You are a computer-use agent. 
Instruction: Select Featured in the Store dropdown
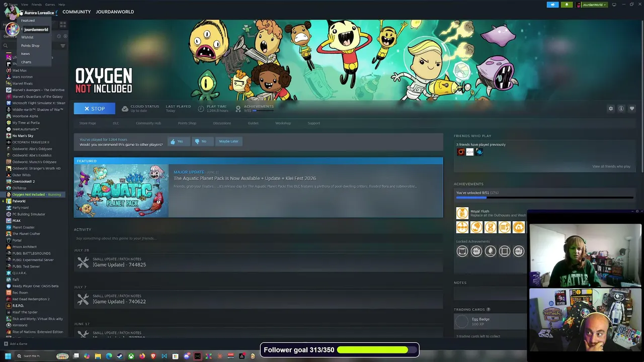(28, 21)
